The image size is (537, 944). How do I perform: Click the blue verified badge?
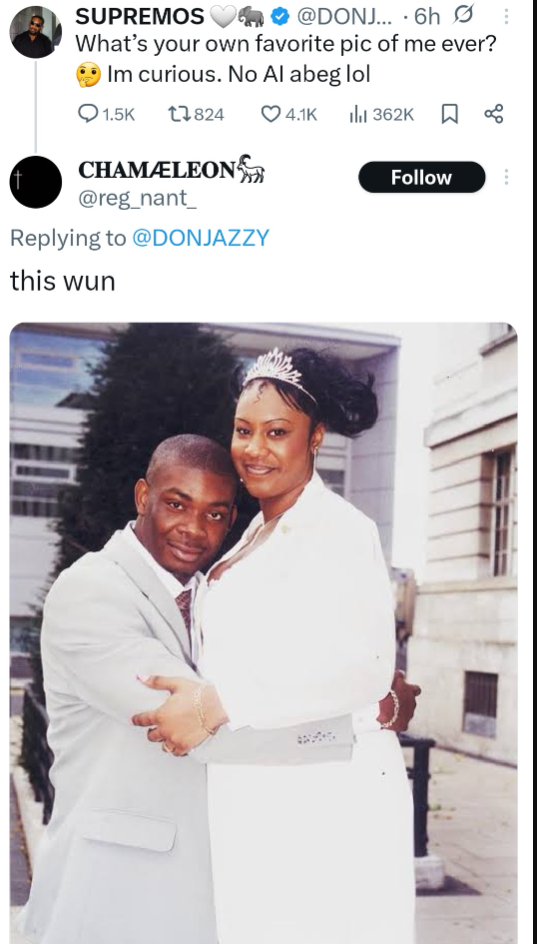(x=279, y=17)
